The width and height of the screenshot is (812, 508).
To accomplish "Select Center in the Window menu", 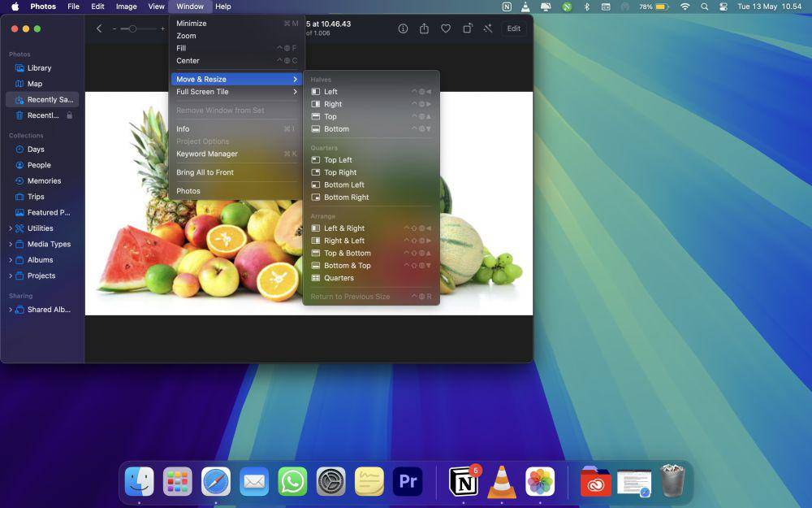I will pyautogui.click(x=236, y=61).
